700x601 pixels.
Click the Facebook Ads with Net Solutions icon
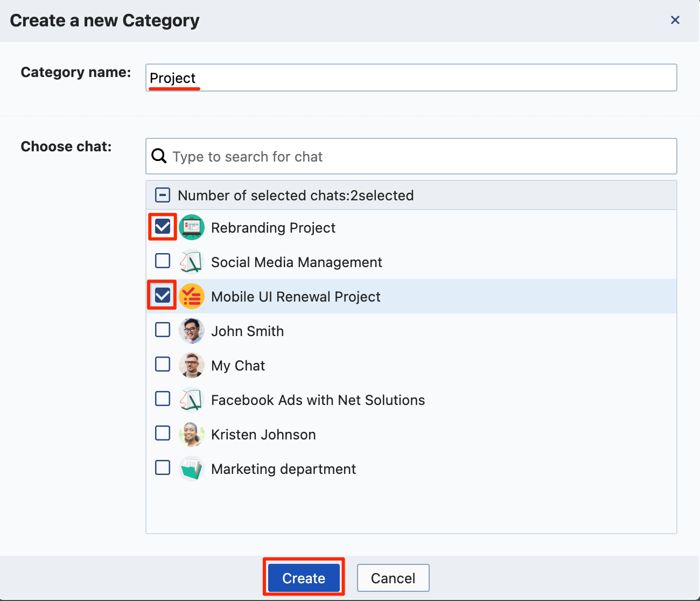pos(192,400)
